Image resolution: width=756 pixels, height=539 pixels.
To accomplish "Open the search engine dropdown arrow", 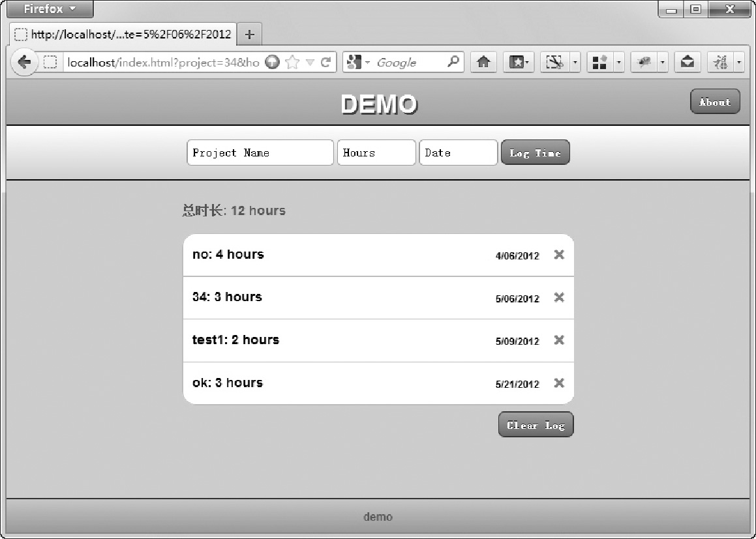I will [x=368, y=63].
